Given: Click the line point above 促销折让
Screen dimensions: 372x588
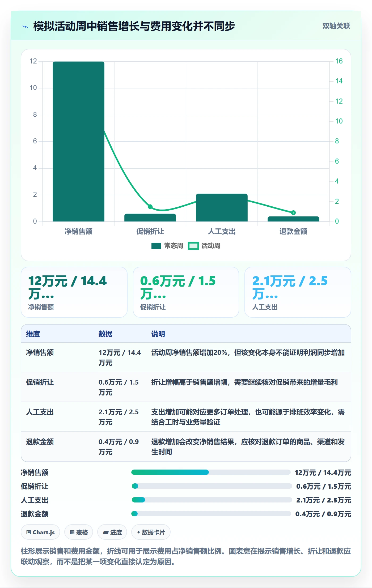Looking at the screenshot, I should 150,207.
